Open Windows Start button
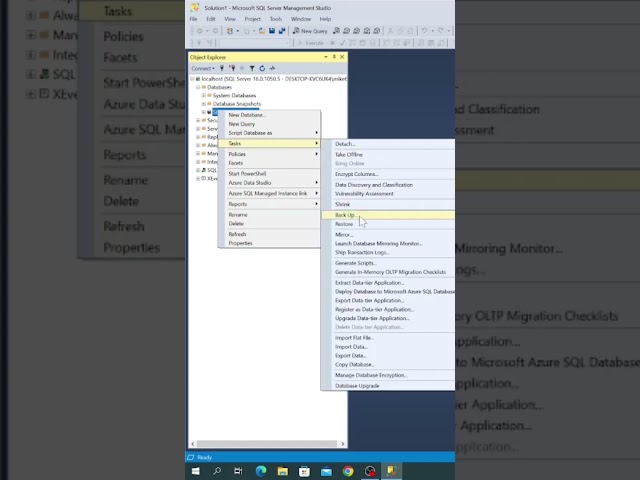The width and height of the screenshot is (640, 480). coord(196,471)
